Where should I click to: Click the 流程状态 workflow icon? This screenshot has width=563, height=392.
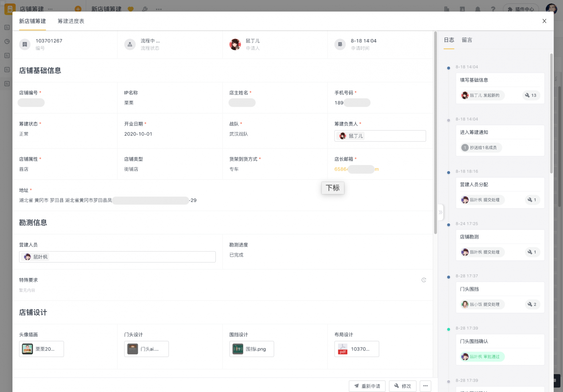pyautogui.click(x=130, y=44)
